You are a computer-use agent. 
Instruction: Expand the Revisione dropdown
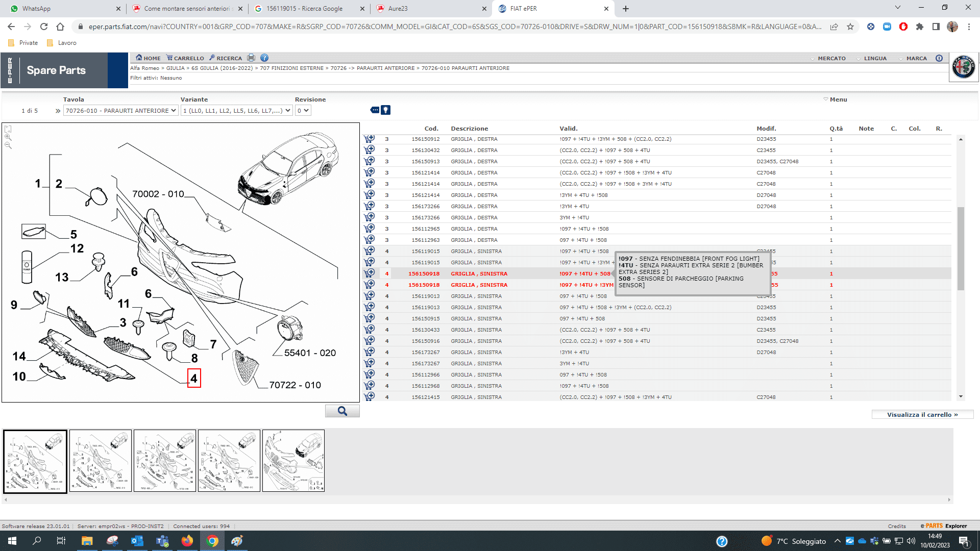pyautogui.click(x=303, y=111)
